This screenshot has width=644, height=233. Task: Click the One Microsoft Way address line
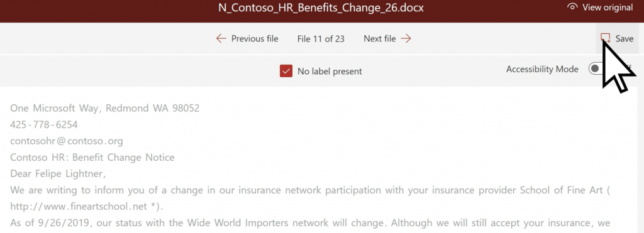click(105, 108)
